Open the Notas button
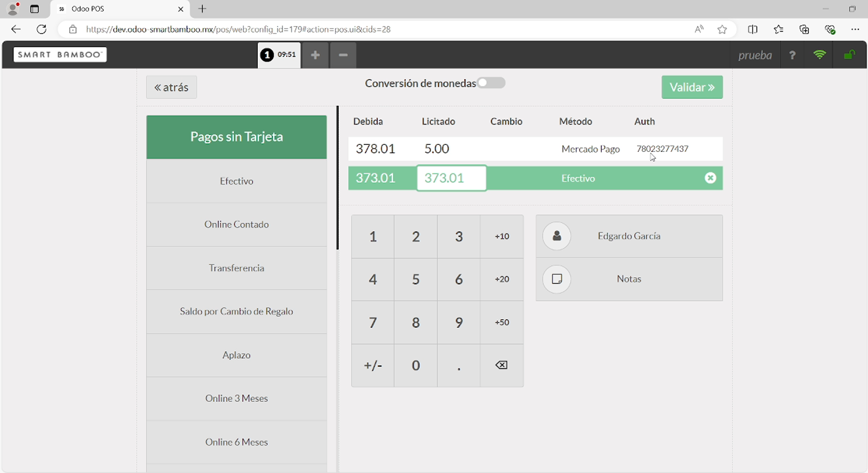868x473 pixels. 629,279
